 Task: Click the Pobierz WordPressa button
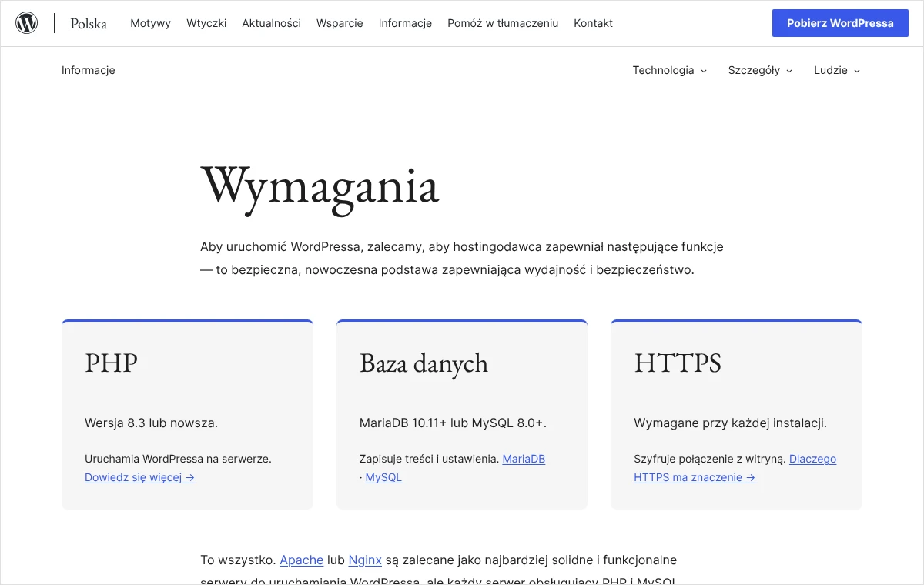pyautogui.click(x=840, y=23)
